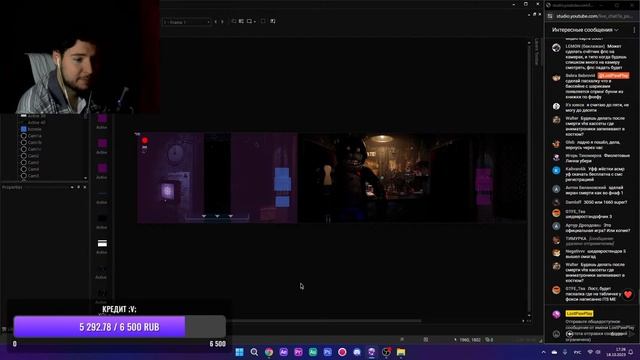Open the Windows Start menu
640x360 pixels.
[x=240, y=352]
